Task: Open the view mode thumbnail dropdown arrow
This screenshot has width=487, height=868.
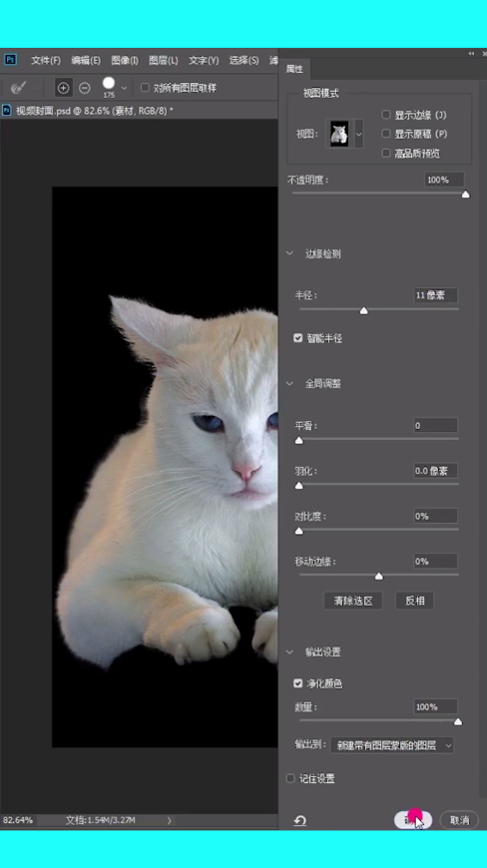Action: [x=358, y=134]
